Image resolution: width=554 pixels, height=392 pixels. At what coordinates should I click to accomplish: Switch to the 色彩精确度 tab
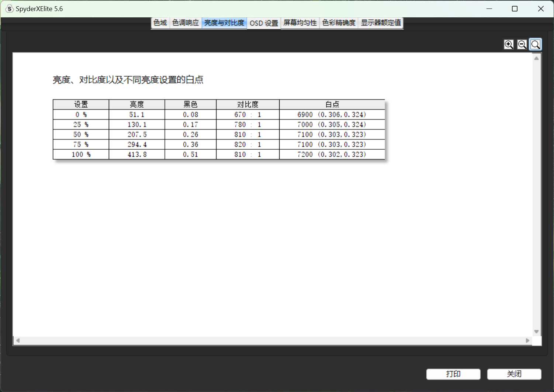click(339, 23)
